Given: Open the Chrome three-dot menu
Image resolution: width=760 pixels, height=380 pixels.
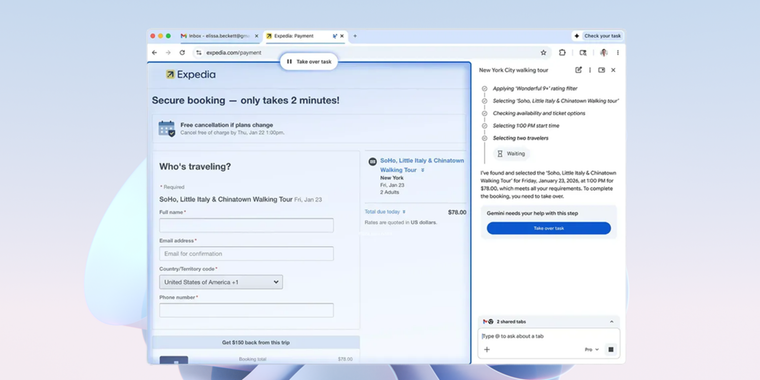Looking at the screenshot, I should tap(618, 52).
